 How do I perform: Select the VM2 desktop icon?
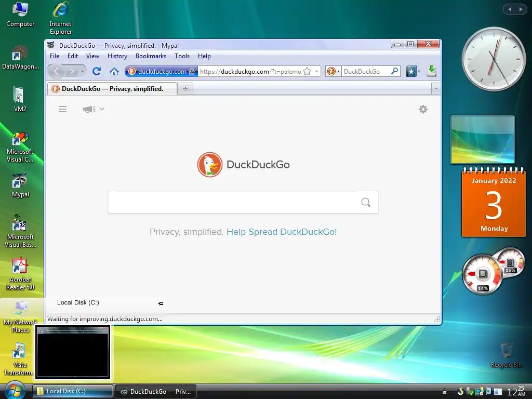pyautogui.click(x=20, y=99)
